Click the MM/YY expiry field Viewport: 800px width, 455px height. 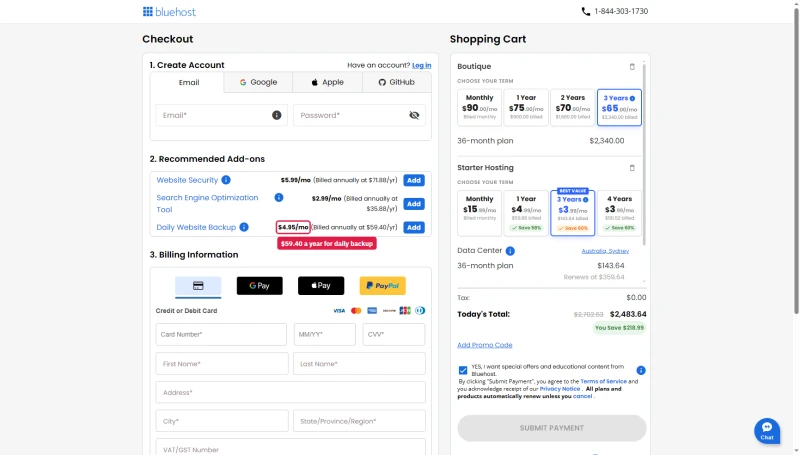pos(324,335)
